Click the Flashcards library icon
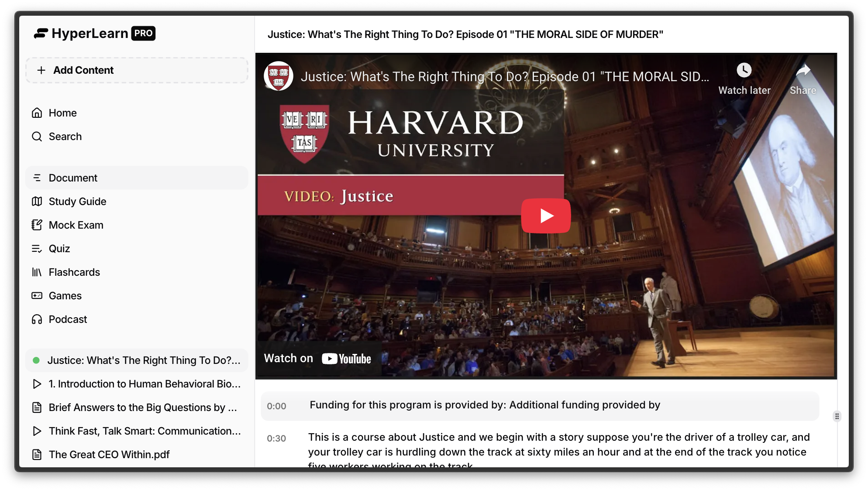The image size is (868, 490). click(37, 272)
